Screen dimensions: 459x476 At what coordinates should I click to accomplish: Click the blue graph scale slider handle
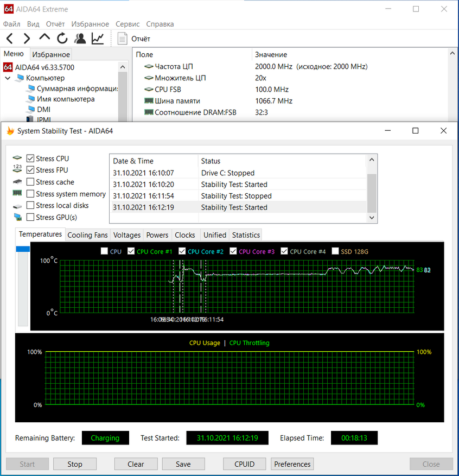tap(23, 249)
